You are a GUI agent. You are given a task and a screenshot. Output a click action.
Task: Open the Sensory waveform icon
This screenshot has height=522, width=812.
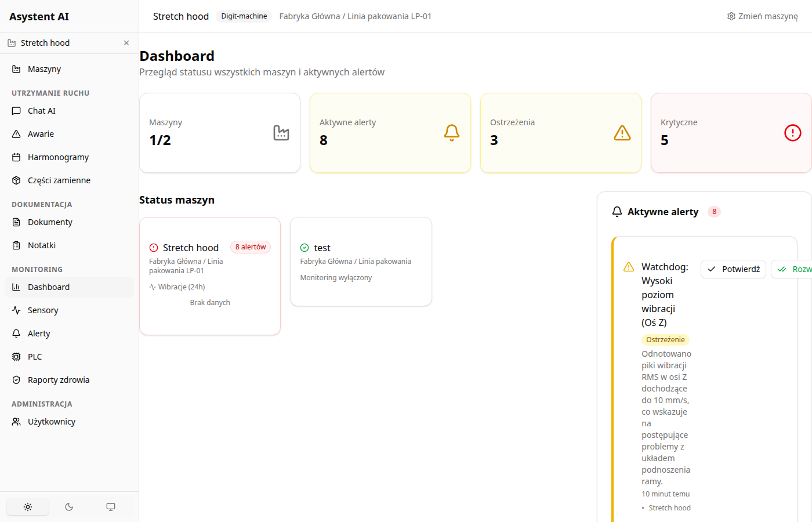click(x=16, y=310)
